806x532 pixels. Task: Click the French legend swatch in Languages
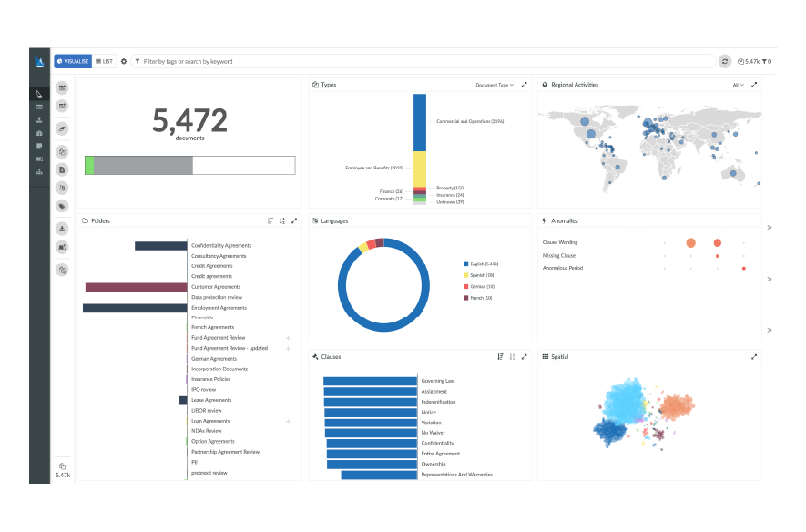coord(465,298)
